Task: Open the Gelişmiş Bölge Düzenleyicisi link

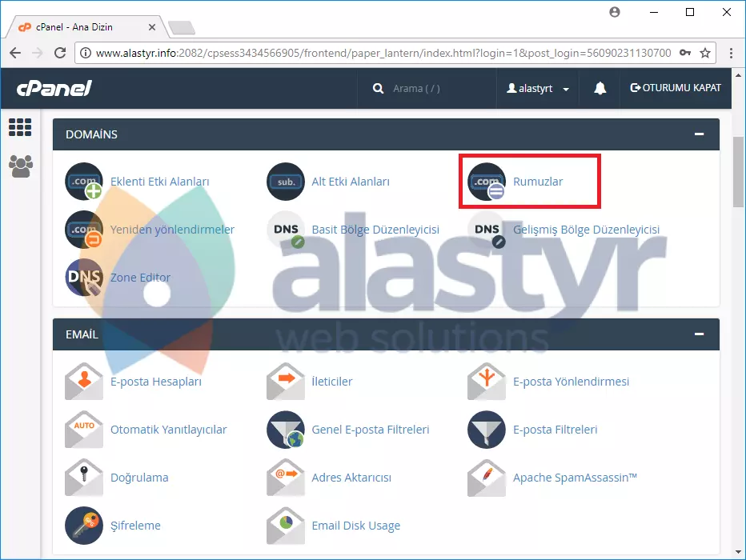Action: [x=586, y=230]
